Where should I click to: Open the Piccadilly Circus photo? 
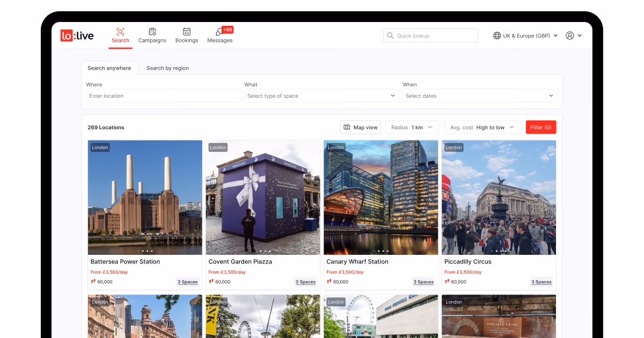tap(499, 197)
